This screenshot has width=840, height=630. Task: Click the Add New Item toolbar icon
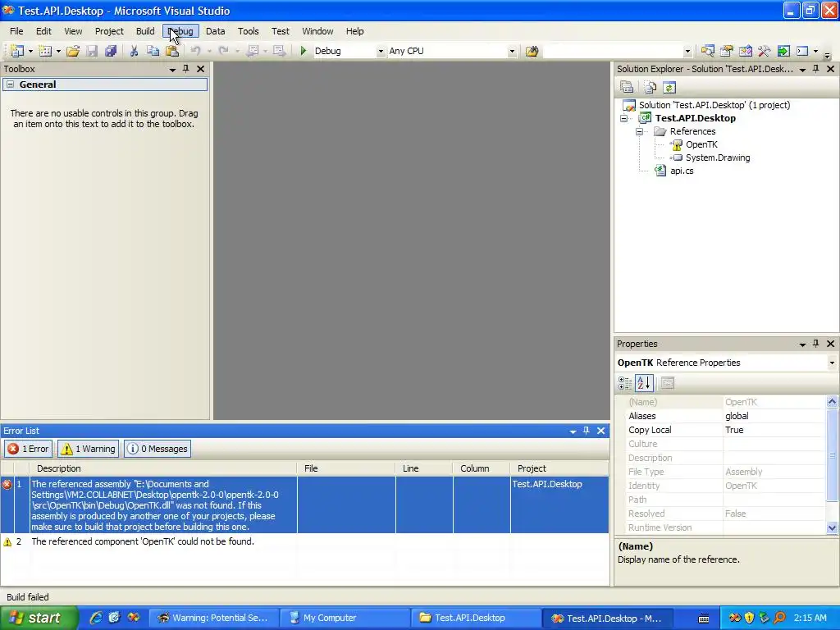coord(46,51)
